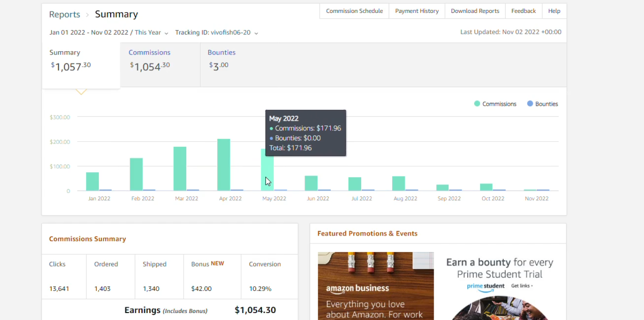Click the Commissions Summary heading
Screen dimensions: 644x320
[x=88, y=239]
